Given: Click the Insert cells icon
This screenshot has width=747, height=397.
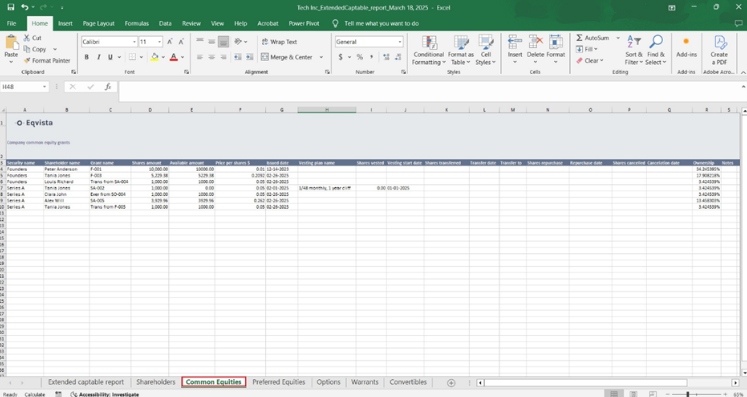Looking at the screenshot, I should pyautogui.click(x=515, y=42).
